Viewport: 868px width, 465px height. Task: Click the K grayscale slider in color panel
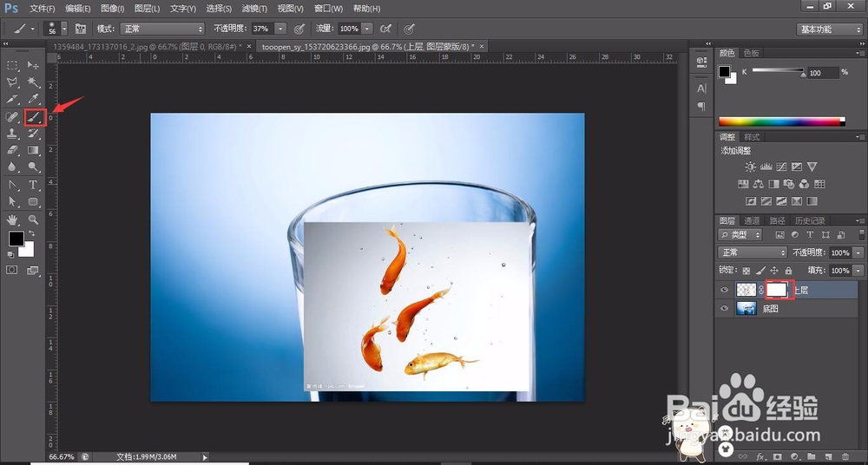pyautogui.click(x=777, y=70)
